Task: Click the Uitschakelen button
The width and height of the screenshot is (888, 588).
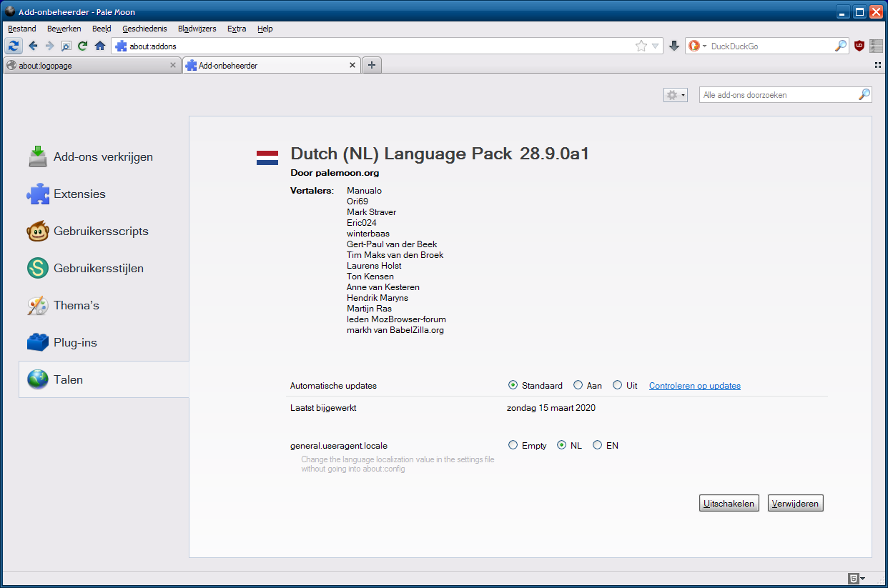Action: click(729, 503)
